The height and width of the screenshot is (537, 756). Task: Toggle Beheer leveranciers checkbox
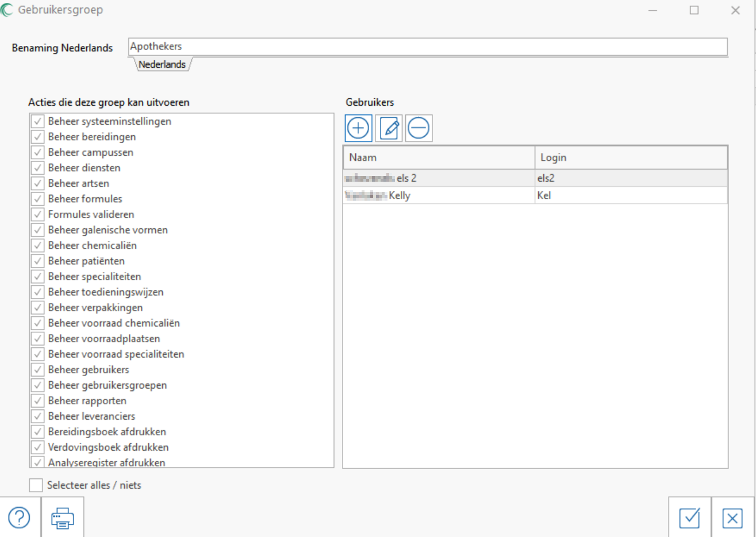tap(38, 416)
